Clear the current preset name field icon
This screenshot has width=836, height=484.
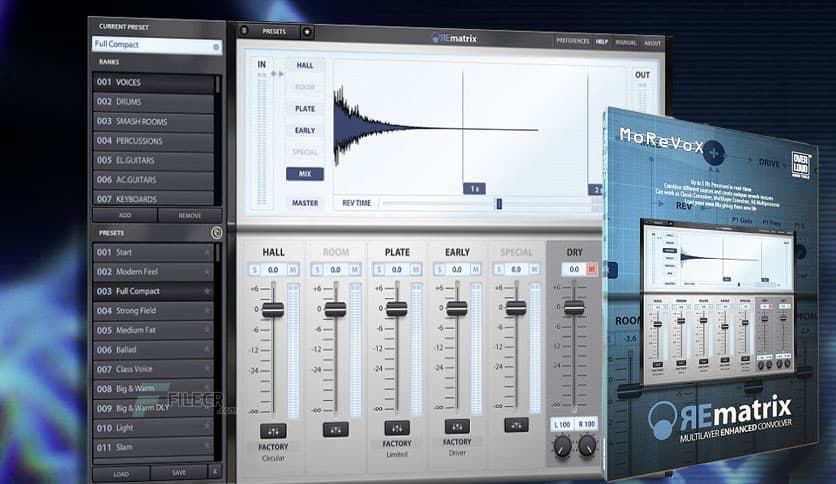pyautogui.click(x=216, y=47)
